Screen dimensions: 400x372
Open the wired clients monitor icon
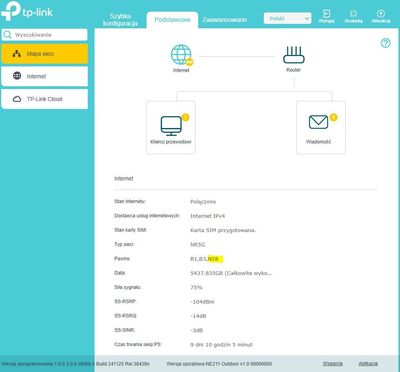171,126
